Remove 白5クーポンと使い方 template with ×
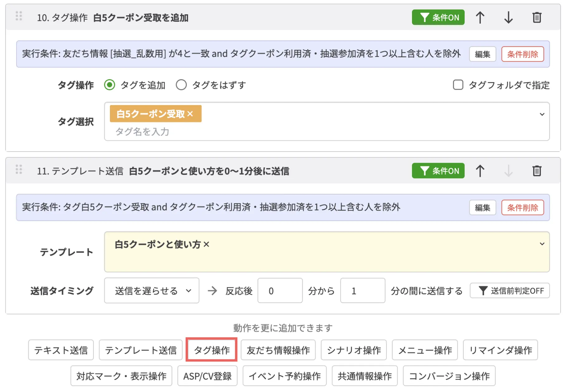The height and width of the screenshot is (392, 568). click(x=206, y=245)
